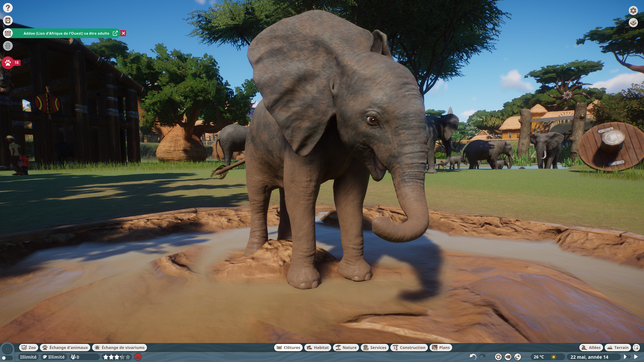Click the Illimité conservation credits leaf indicator
The image size is (644, 362).
(x=54, y=357)
